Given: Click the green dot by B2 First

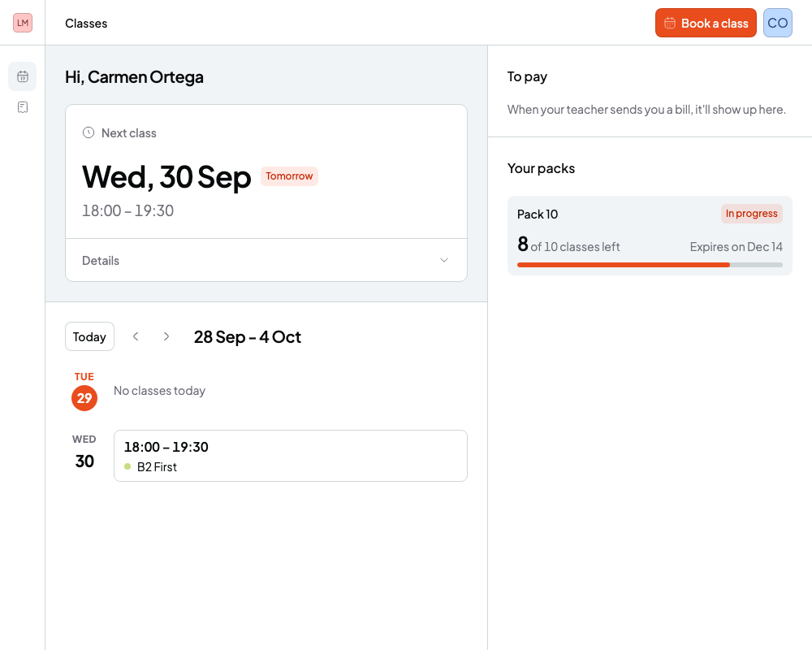Looking at the screenshot, I should (x=127, y=466).
